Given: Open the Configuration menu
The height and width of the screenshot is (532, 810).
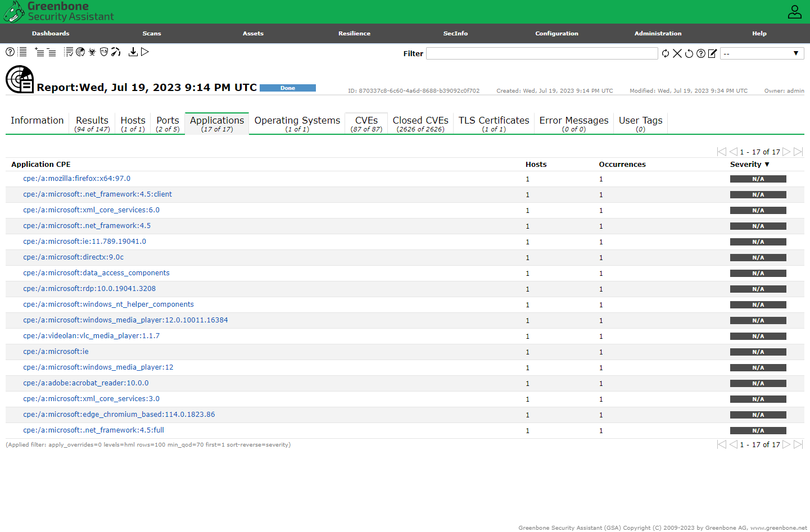Looking at the screenshot, I should 556,34.
